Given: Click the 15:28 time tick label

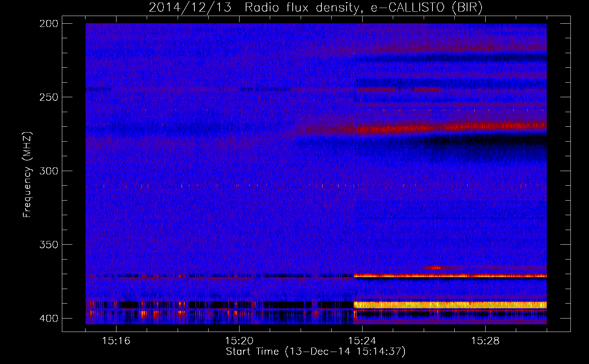Looking at the screenshot, I should click(x=485, y=341).
